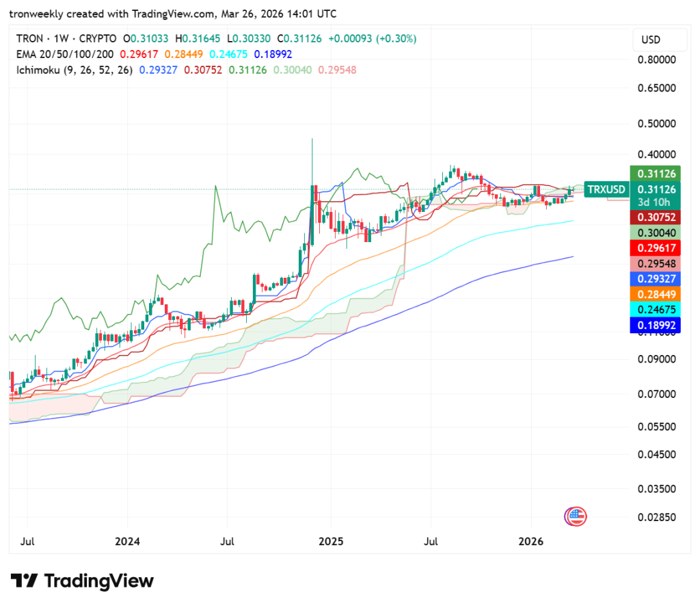Image resolution: width=700 pixels, height=608 pixels.
Task: Click the orange 0.28449 EMA 50 price label
Action: pyautogui.click(x=656, y=294)
